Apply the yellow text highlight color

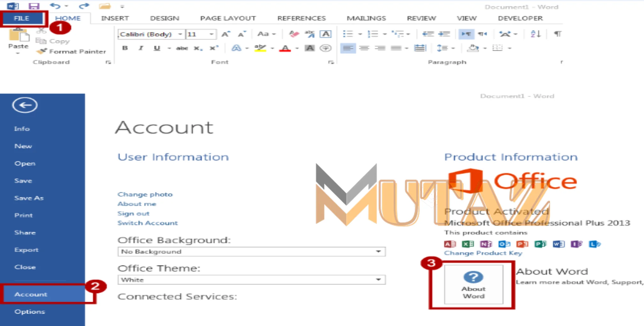pyautogui.click(x=260, y=48)
